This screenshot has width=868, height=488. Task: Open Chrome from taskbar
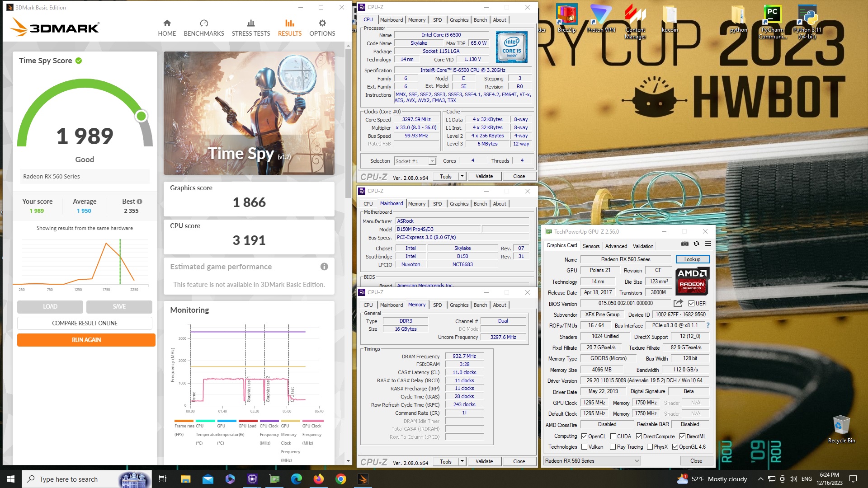[x=341, y=479]
